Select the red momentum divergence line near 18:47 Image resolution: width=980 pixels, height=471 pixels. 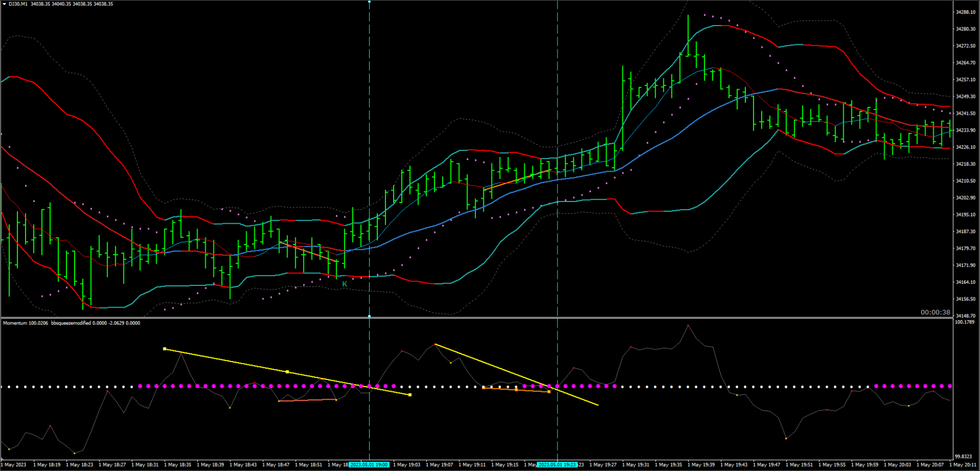tap(308, 400)
